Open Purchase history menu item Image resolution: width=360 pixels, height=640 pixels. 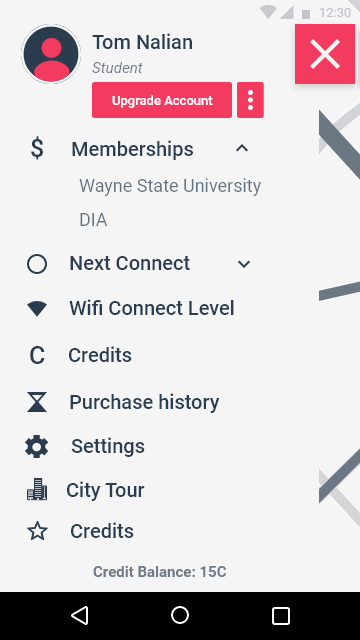(x=144, y=402)
